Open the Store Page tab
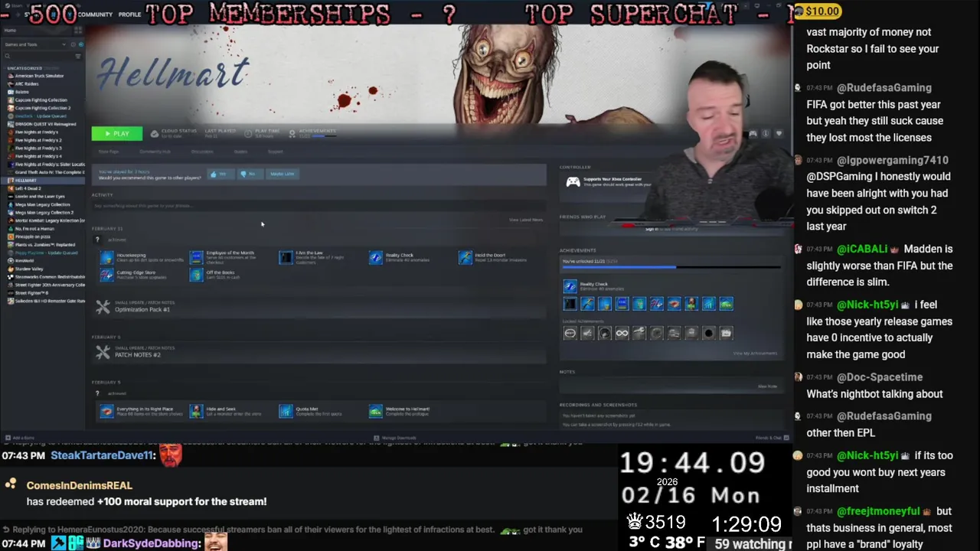 click(x=108, y=152)
